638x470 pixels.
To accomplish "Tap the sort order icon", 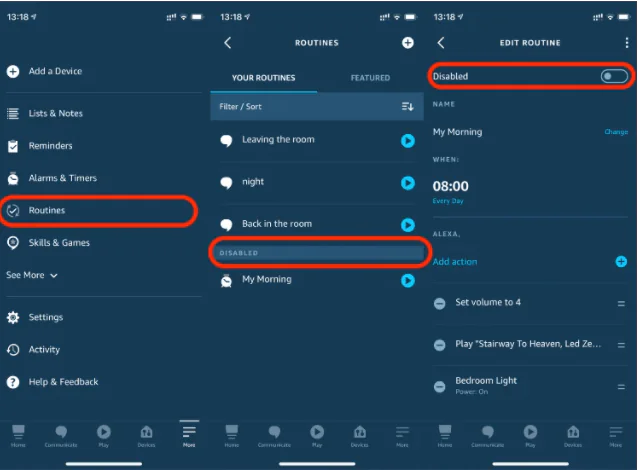I will [408, 107].
